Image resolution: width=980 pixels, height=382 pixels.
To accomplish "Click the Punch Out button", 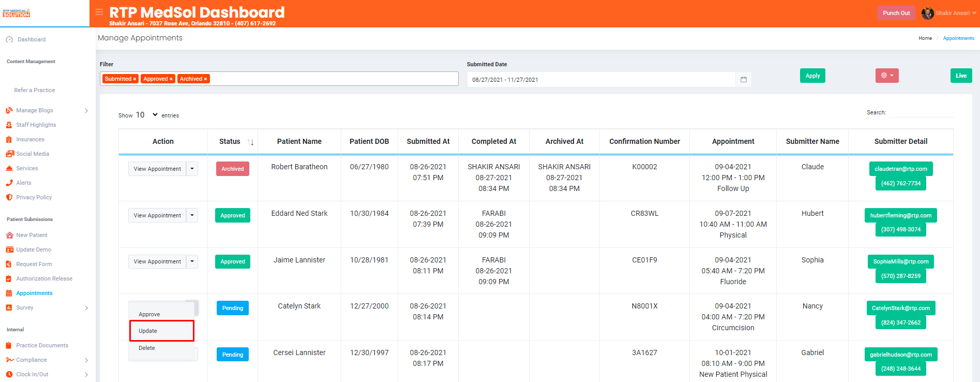I will [896, 13].
